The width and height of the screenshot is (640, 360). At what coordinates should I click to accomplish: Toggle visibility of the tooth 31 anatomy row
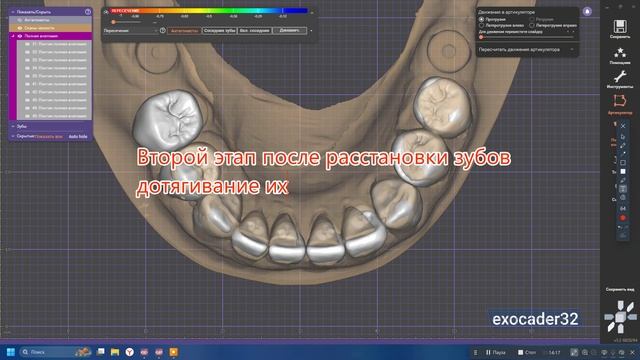click(x=27, y=44)
